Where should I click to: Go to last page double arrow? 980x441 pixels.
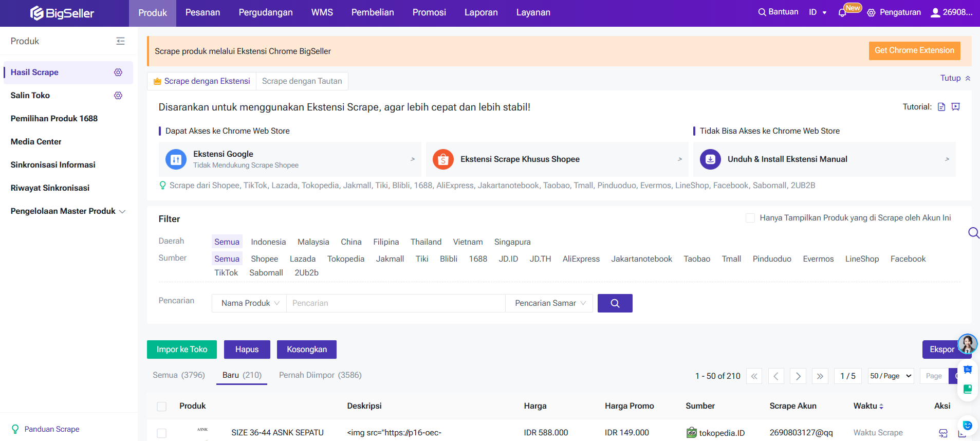coord(820,376)
